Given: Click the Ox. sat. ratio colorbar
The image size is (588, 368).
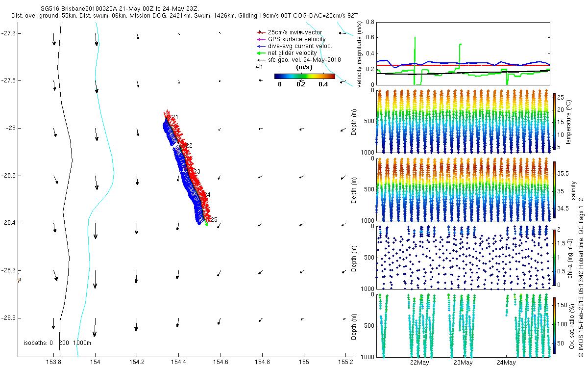Looking at the screenshot, I should [555, 324].
